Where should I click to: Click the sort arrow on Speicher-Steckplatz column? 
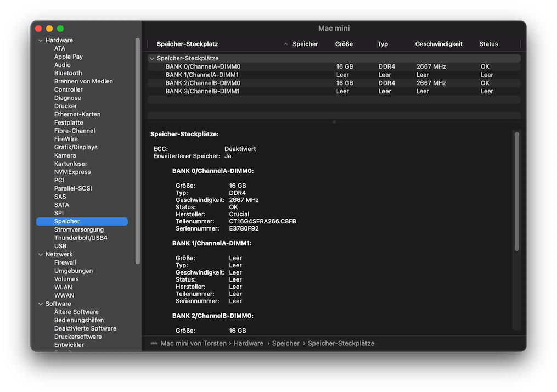coord(285,44)
